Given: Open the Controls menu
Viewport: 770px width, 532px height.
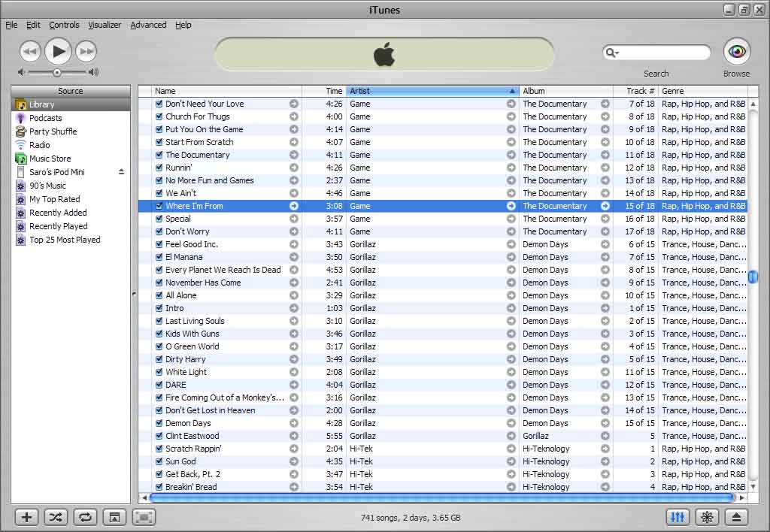Looking at the screenshot, I should pyautogui.click(x=64, y=25).
